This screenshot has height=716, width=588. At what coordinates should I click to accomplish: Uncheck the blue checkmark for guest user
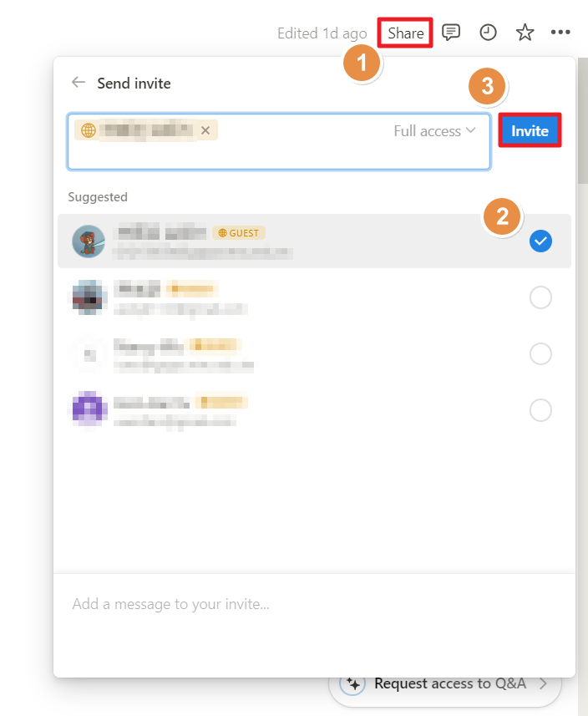tap(540, 241)
